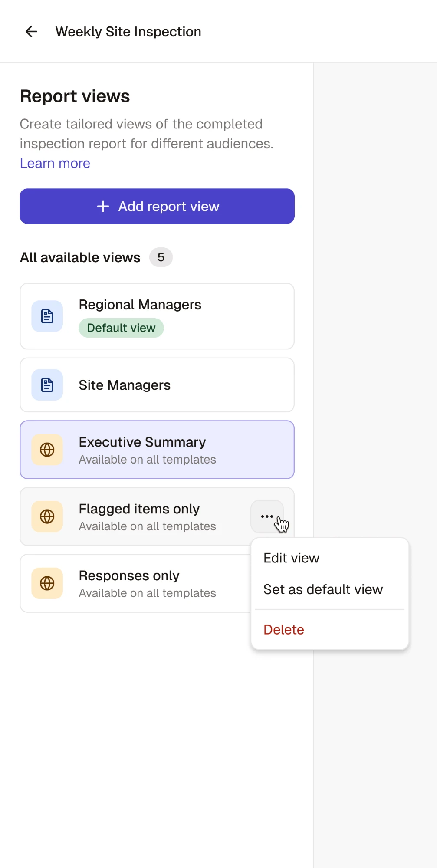Click the Regional Managers document icon

[47, 316]
